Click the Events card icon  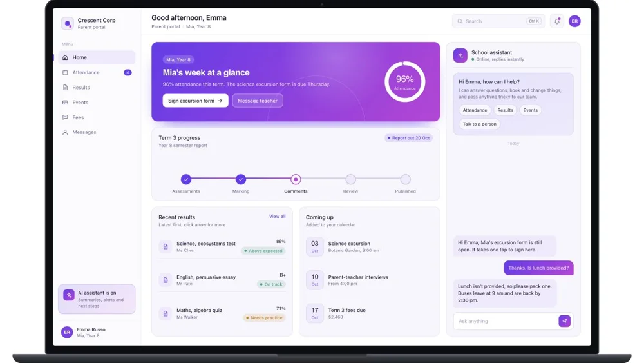click(x=65, y=103)
